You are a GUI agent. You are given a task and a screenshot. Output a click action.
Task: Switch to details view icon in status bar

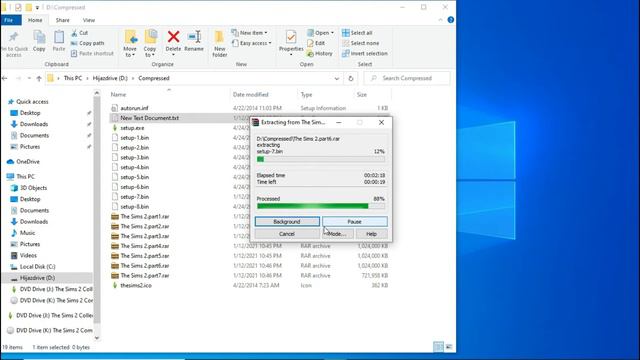point(438,347)
